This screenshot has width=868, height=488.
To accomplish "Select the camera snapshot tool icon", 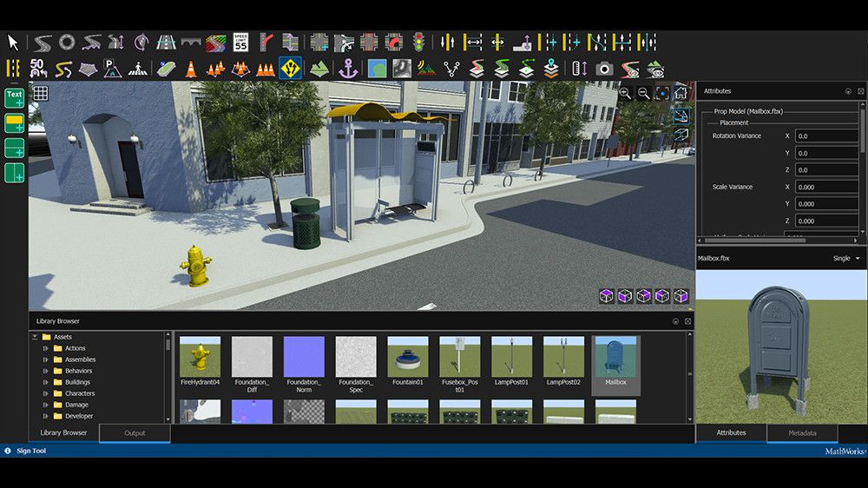I will [604, 69].
